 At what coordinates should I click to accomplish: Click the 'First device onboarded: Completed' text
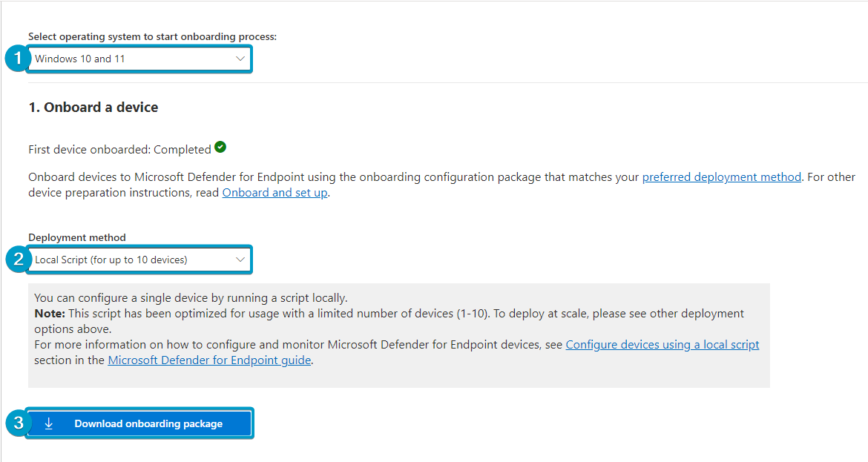pos(119,149)
